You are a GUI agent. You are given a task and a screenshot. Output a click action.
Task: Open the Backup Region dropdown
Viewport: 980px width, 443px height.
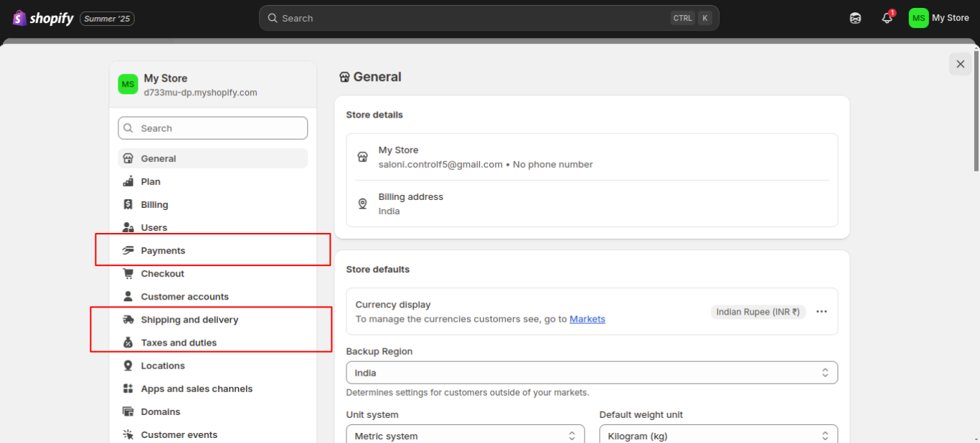[591, 373]
